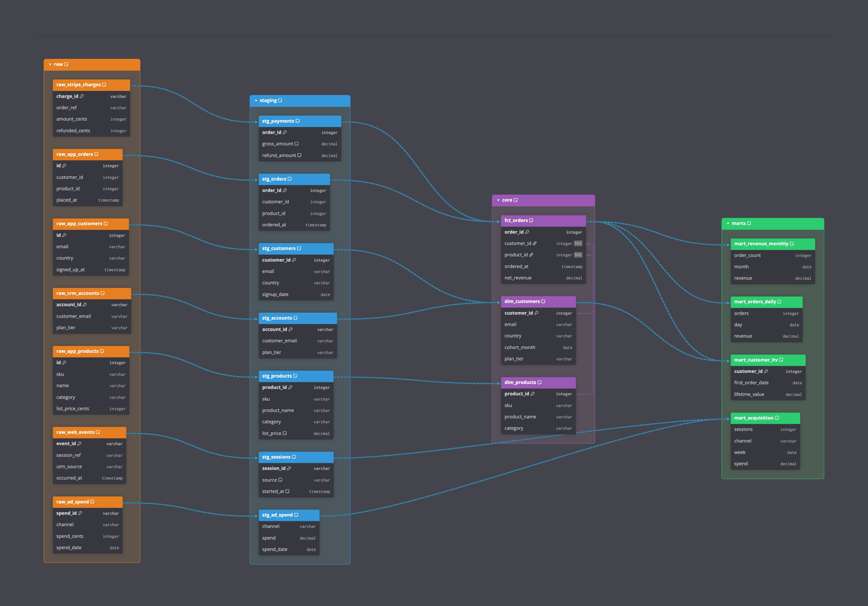Open note on refund_amount column
Viewport: 868px width, 606px height.
click(x=299, y=155)
